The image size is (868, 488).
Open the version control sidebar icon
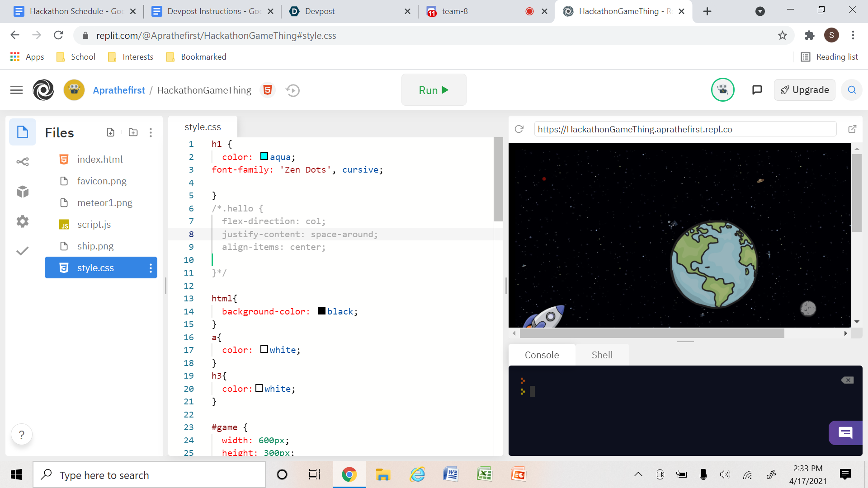coord(23,162)
